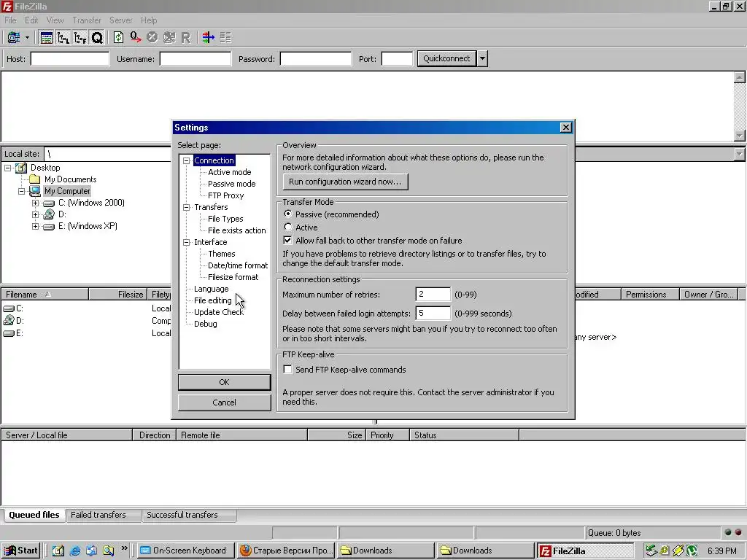This screenshot has height=560, width=747.
Task: Open the Site Manager dropdown arrow
Action: [x=27, y=38]
